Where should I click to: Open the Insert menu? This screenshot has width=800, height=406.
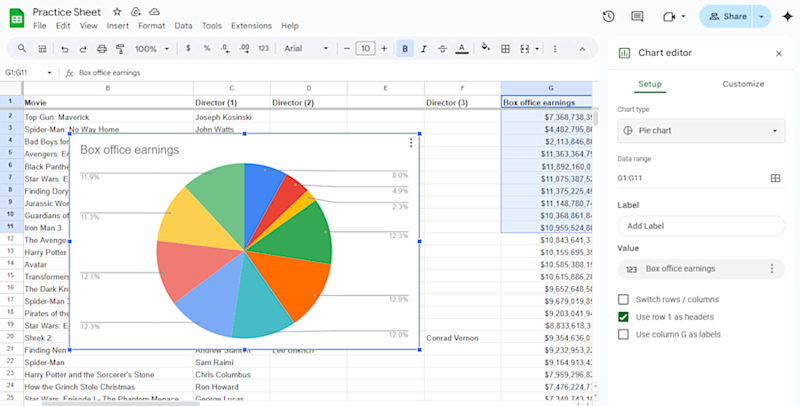[x=117, y=26]
